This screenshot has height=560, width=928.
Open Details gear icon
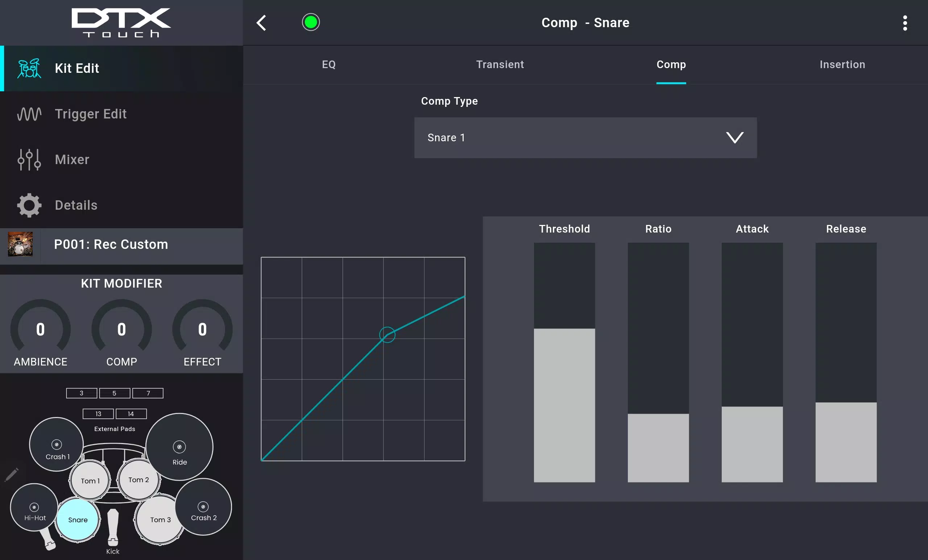29,205
